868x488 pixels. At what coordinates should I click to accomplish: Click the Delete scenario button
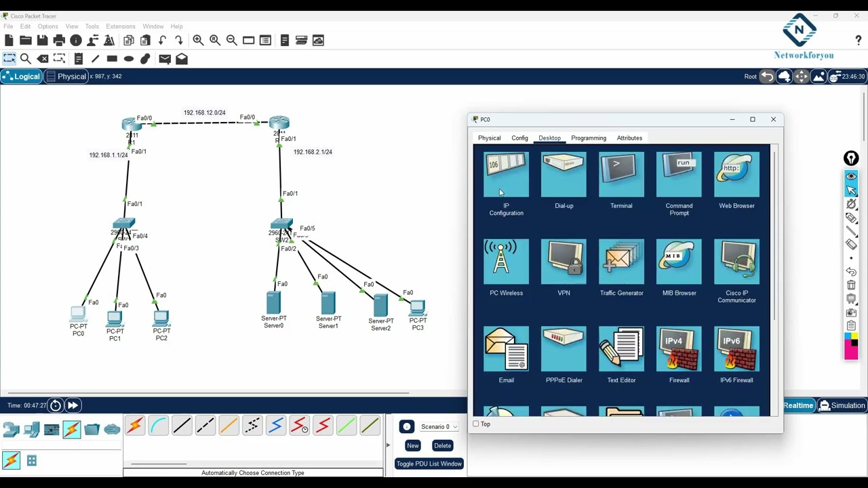[x=442, y=445]
